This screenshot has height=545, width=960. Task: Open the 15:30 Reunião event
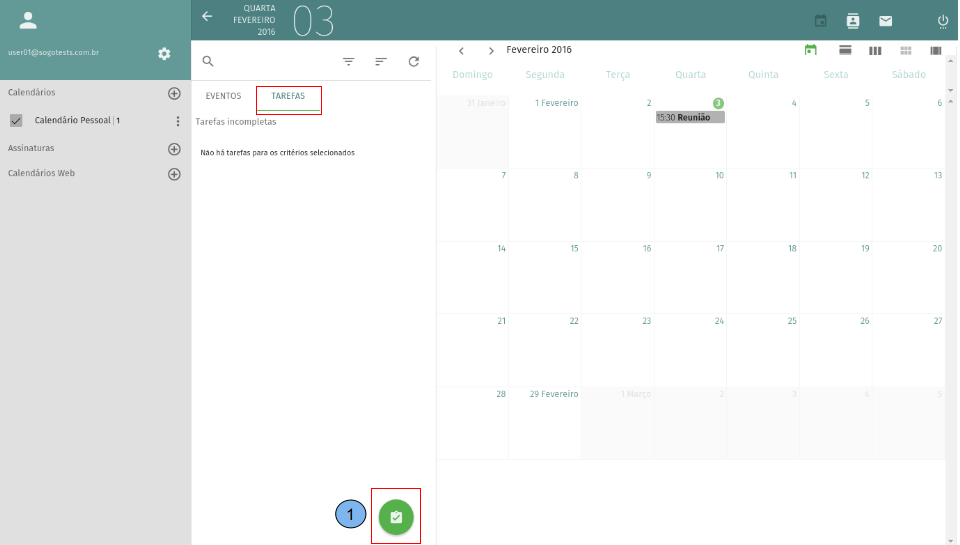point(690,117)
